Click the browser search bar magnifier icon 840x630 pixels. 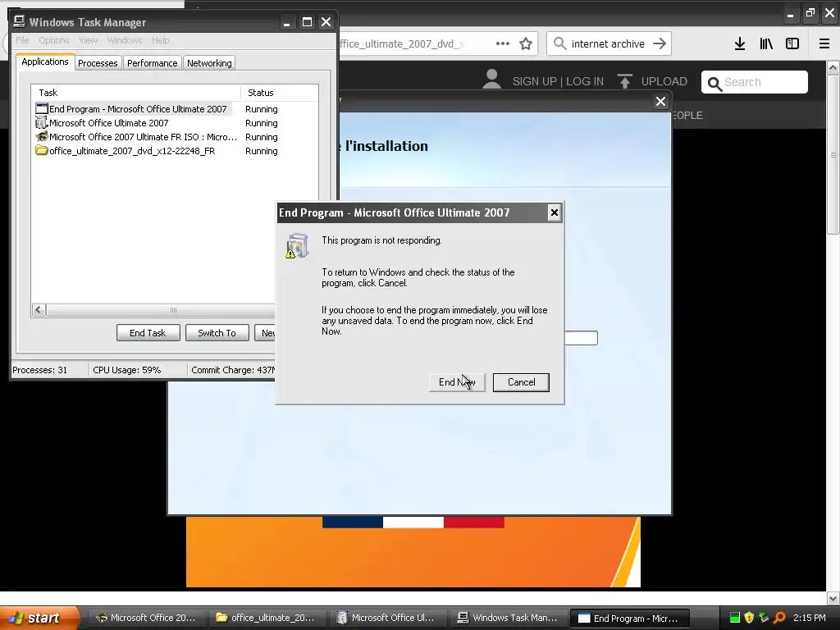click(559, 43)
